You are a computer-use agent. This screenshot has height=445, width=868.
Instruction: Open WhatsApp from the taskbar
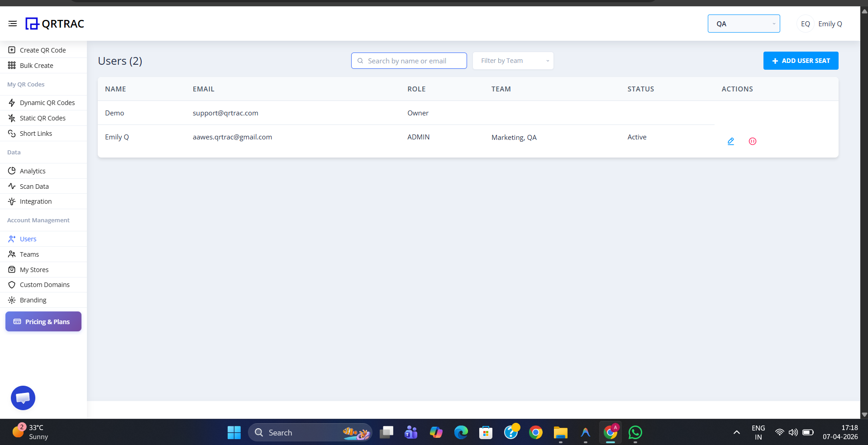click(635, 432)
